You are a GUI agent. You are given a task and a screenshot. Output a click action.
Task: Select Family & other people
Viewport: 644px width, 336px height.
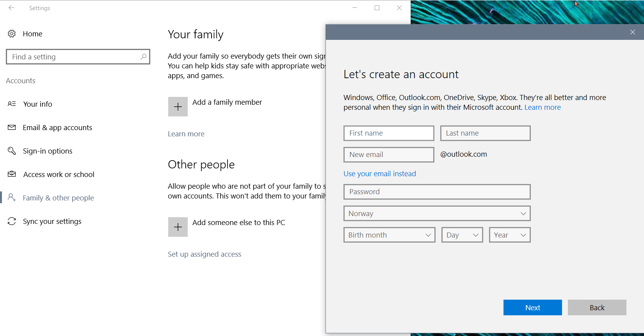coord(59,198)
